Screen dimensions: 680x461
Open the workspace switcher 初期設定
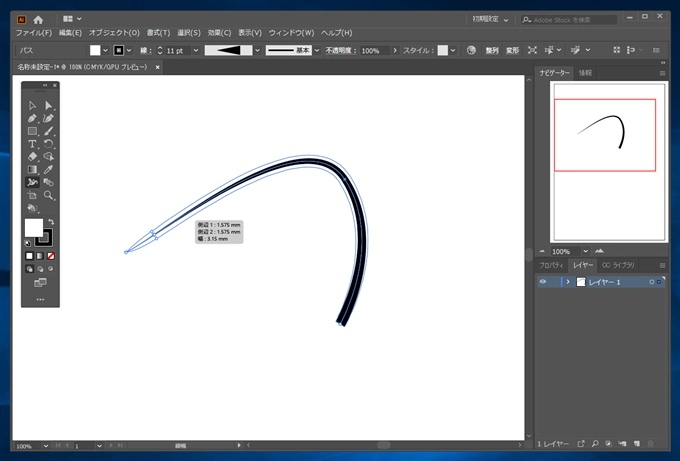490,20
